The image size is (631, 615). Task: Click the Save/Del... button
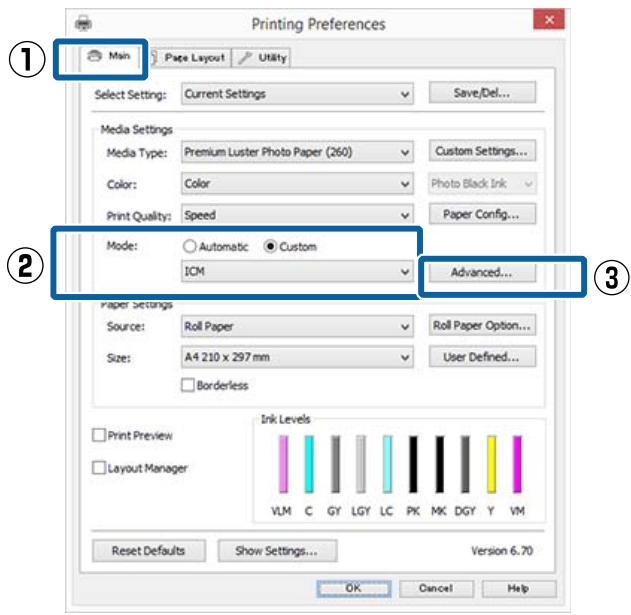482,93
